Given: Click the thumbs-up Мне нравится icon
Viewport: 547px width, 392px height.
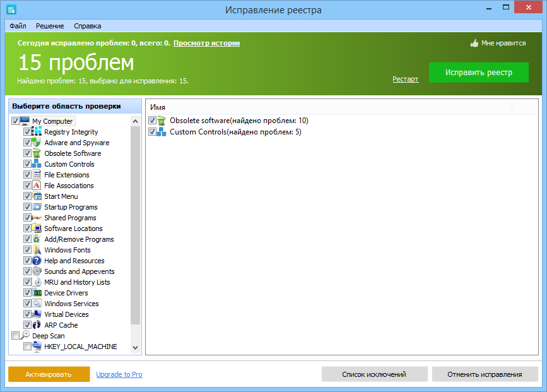Looking at the screenshot, I should tap(473, 42).
